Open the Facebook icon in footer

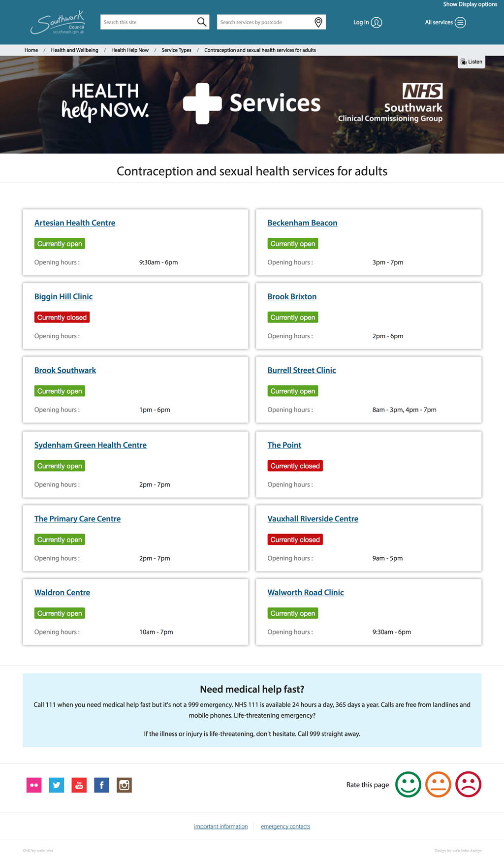pos(102,785)
